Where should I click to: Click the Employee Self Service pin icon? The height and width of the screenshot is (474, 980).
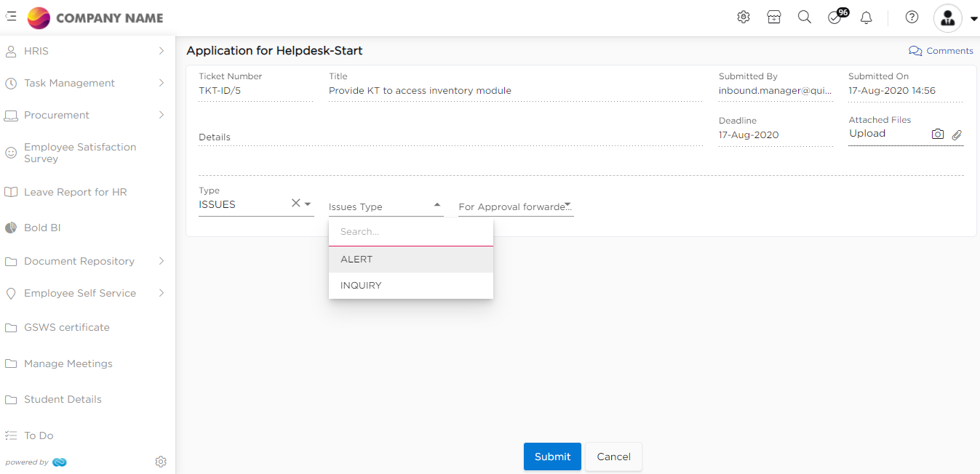pyautogui.click(x=11, y=294)
